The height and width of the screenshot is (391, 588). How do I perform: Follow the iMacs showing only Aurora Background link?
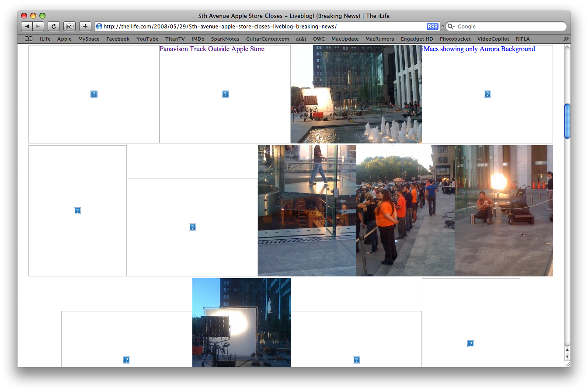click(x=478, y=49)
